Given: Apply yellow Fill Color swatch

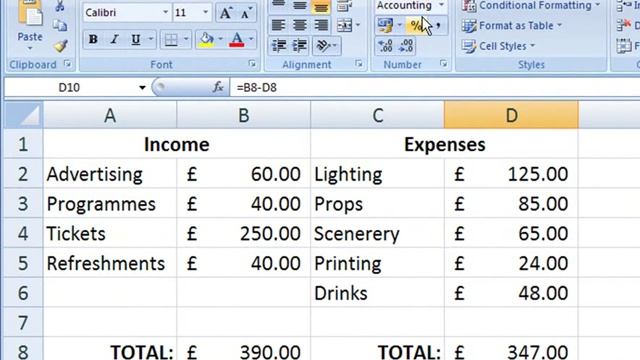Looking at the screenshot, I should click(206, 40).
